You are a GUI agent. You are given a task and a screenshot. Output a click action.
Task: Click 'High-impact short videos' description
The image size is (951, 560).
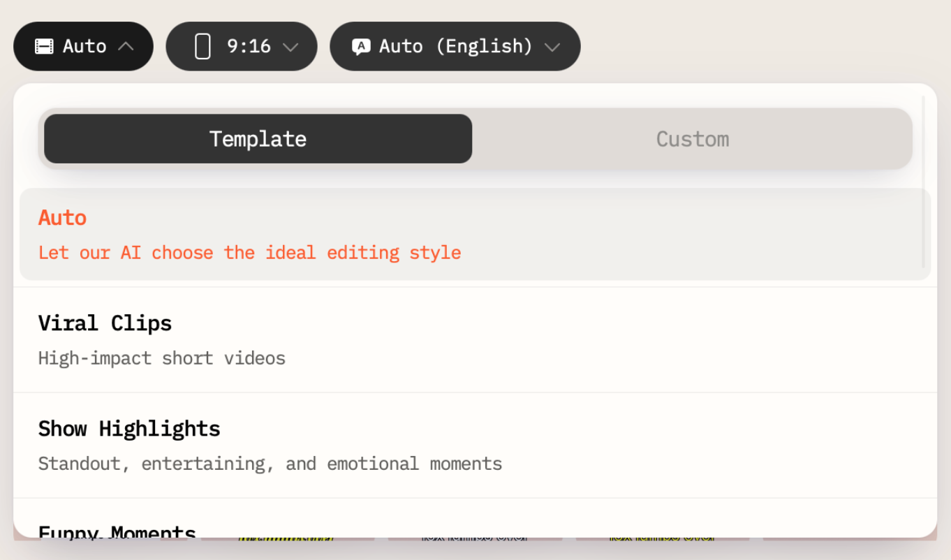pyautogui.click(x=162, y=358)
